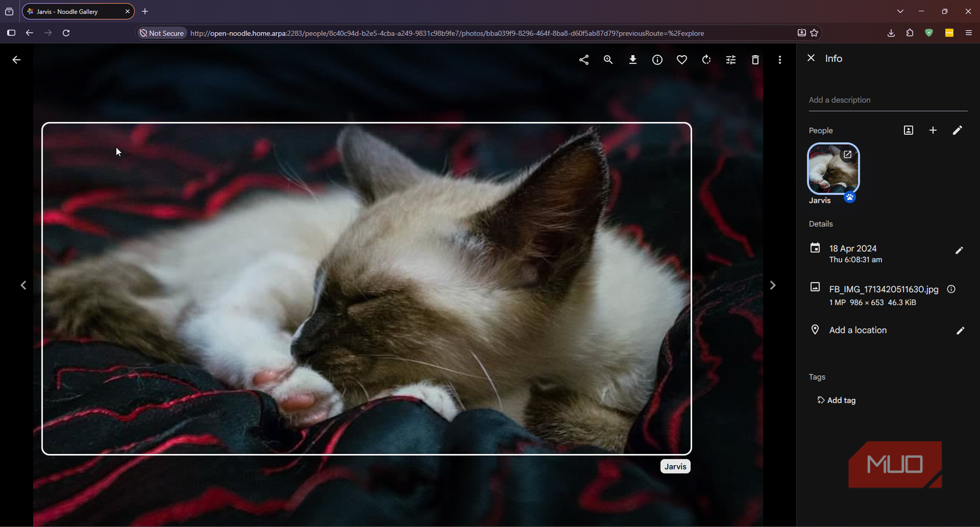Rotate the photo using rotate icon
Viewport: 980px width, 527px height.
(706, 60)
